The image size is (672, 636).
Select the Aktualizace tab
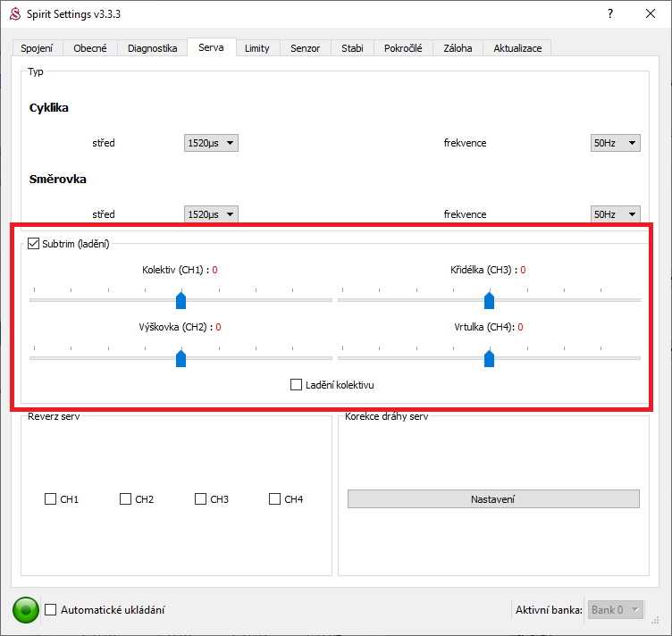[x=517, y=48]
